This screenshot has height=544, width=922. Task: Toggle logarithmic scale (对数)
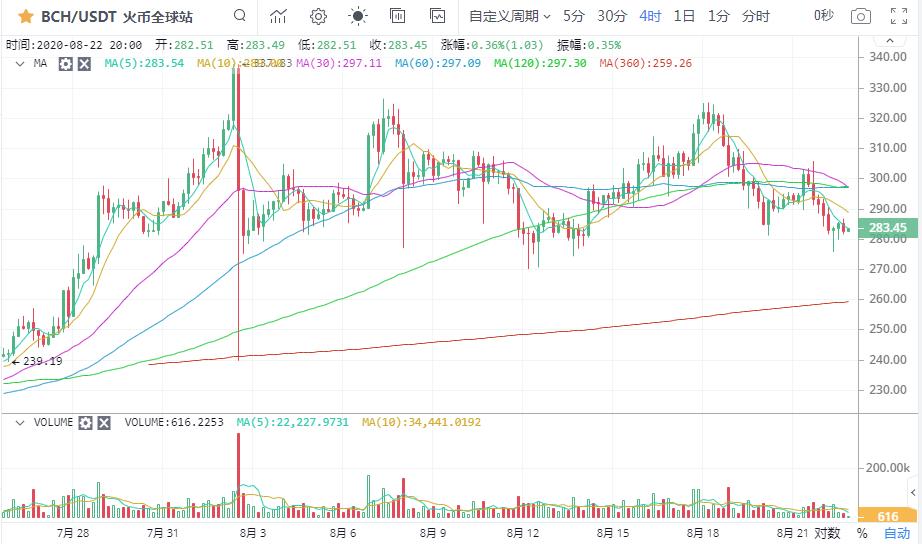(826, 534)
